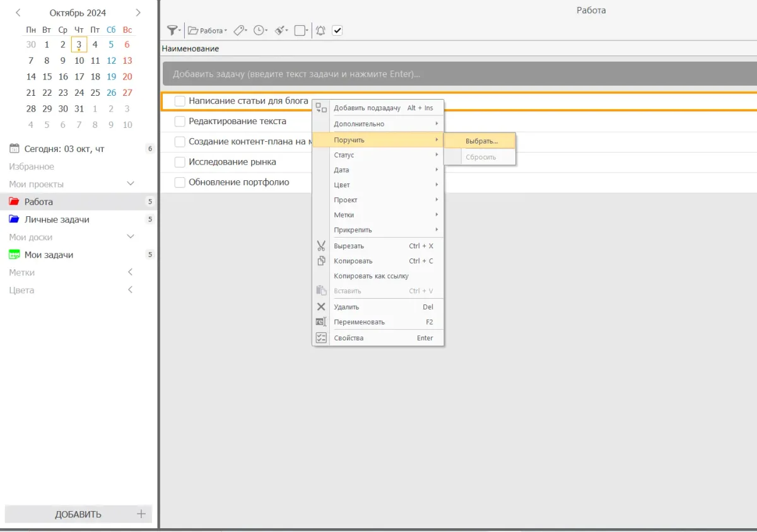This screenshot has width=757, height=532.
Task: Open the Работа project dropdown in toolbar
Action: [208, 30]
